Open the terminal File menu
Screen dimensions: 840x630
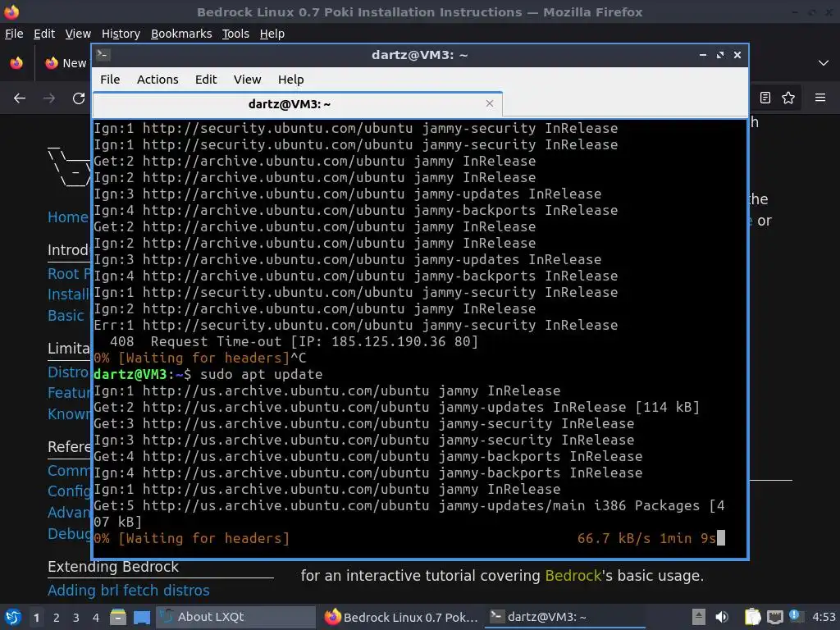110,80
